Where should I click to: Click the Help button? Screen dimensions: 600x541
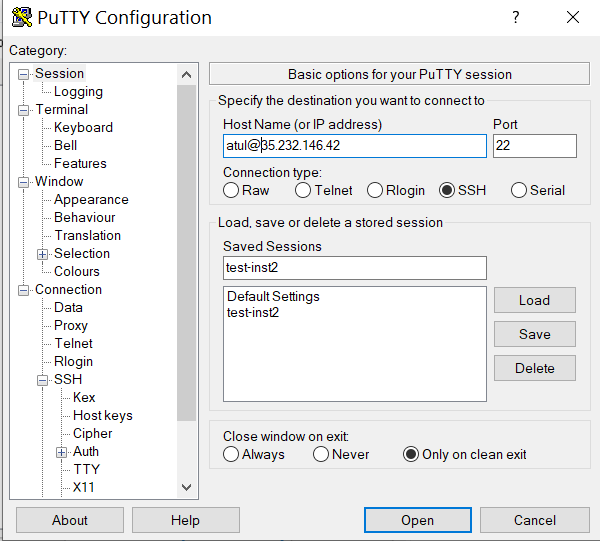point(186,520)
